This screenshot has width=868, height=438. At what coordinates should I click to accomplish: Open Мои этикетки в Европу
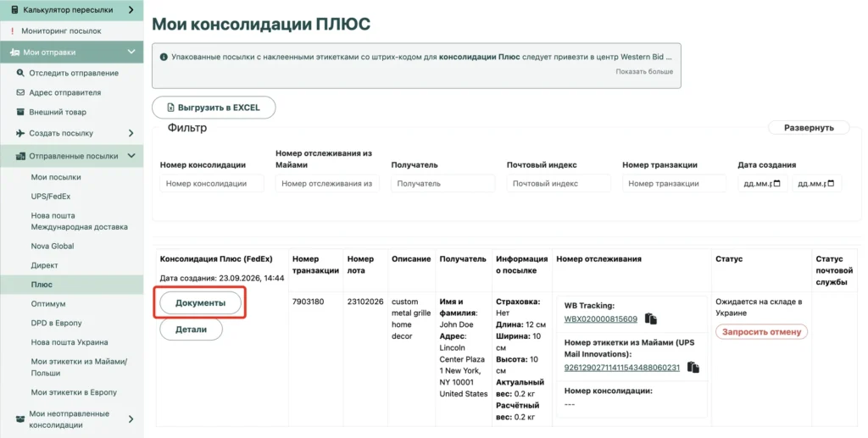click(74, 392)
